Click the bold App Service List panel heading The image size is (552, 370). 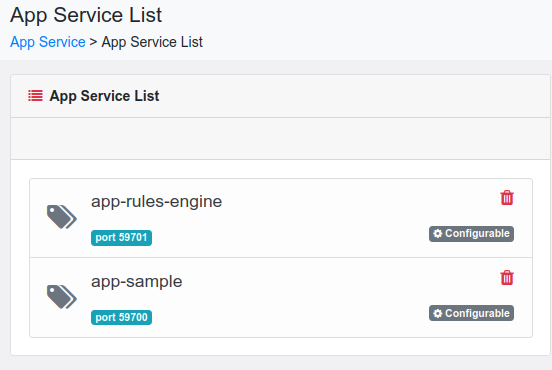click(x=104, y=96)
